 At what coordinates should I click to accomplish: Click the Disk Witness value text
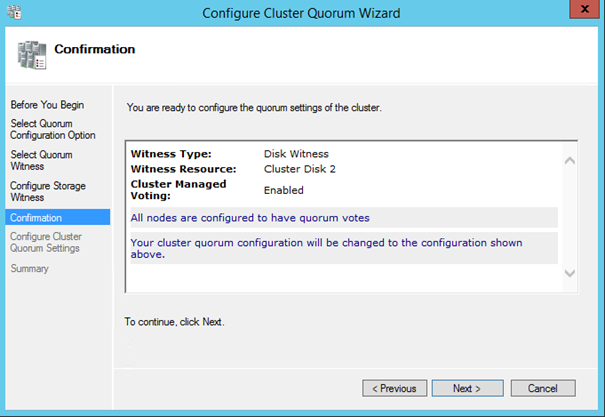(297, 154)
